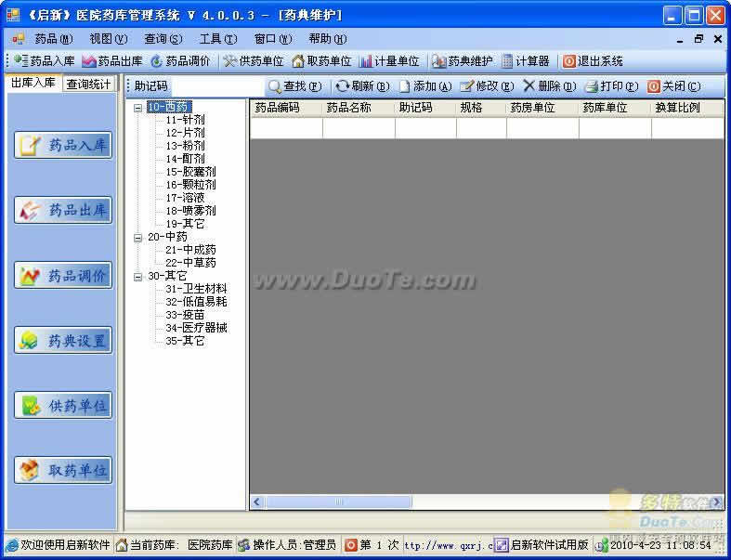This screenshot has height=560, width=731.
Task: Select 31-卫生材料 in the tree
Action: [x=196, y=290]
